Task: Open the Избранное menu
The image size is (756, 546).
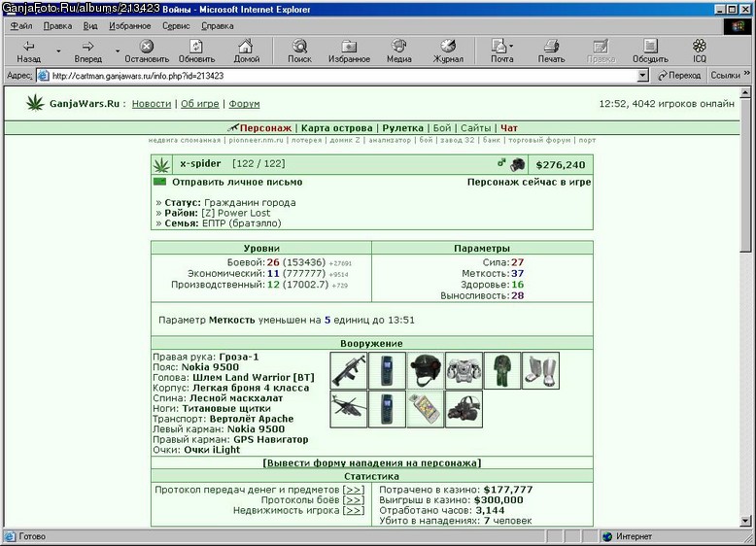Action: 129,26
